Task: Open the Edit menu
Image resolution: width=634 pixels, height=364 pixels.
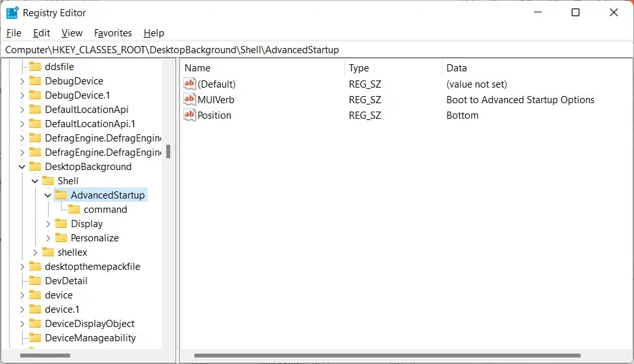Action: click(42, 32)
